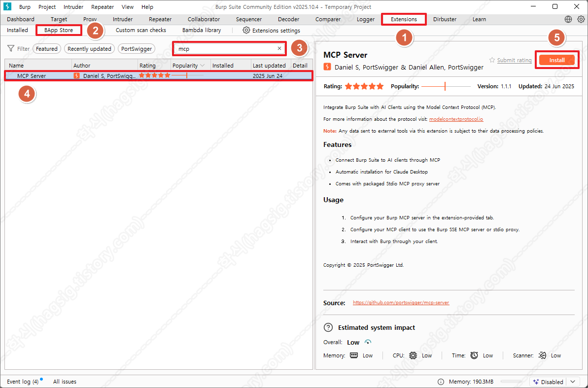This screenshot has width=588, height=388.
Task: Click the Submit rating link
Action: 514,60
